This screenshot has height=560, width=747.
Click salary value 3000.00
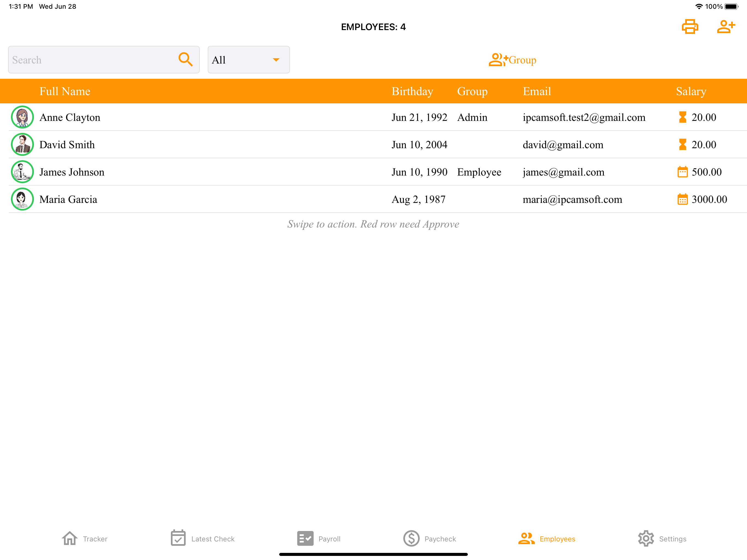click(x=709, y=199)
